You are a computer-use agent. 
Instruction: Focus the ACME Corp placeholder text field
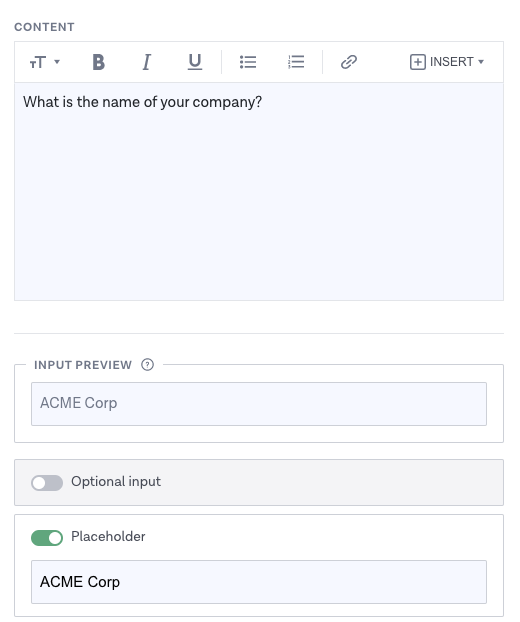point(259,582)
